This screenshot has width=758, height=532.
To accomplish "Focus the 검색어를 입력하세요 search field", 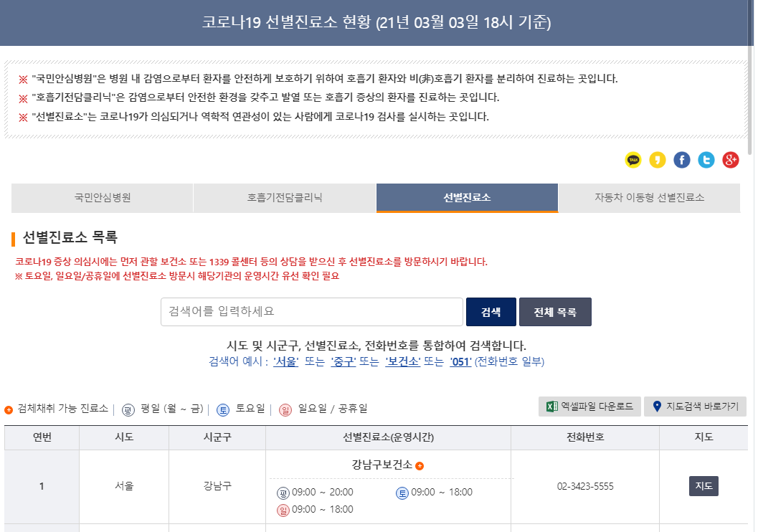I will point(312,312).
